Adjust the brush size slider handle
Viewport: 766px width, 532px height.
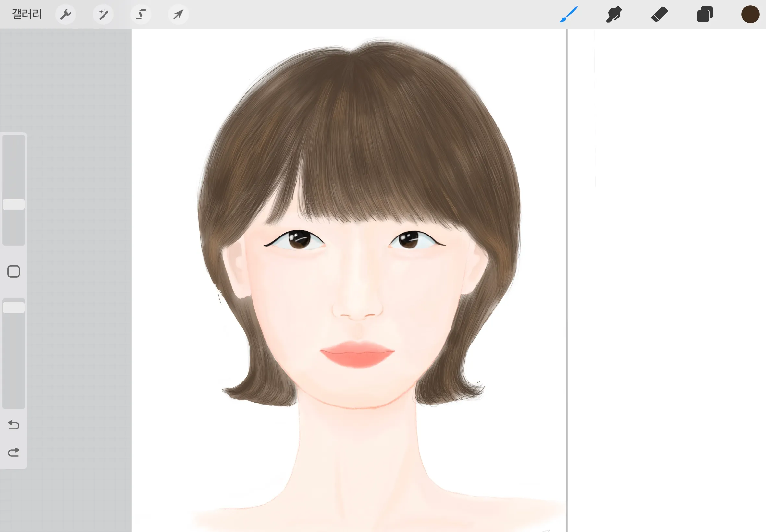click(14, 204)
